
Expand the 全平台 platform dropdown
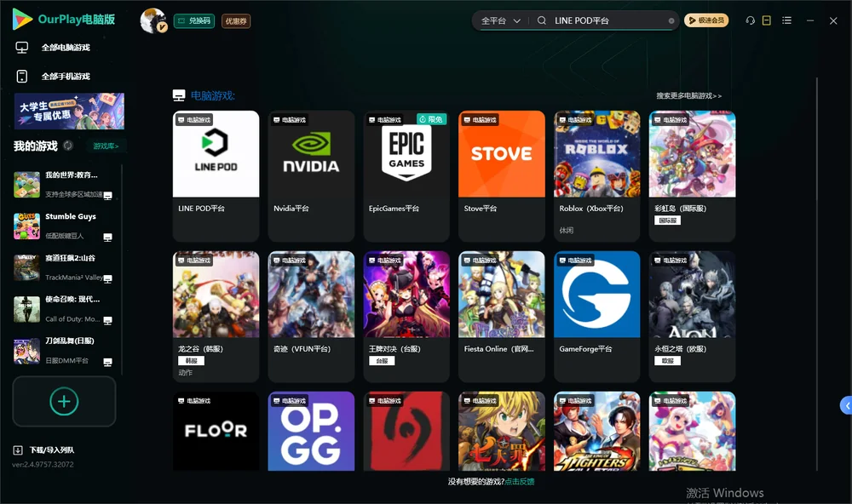(500, 20)
